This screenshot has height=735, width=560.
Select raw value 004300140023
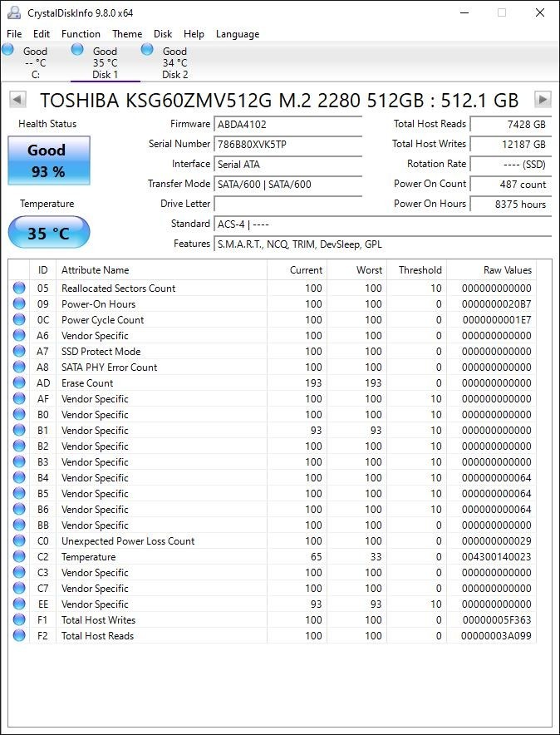tap(496, 557)
